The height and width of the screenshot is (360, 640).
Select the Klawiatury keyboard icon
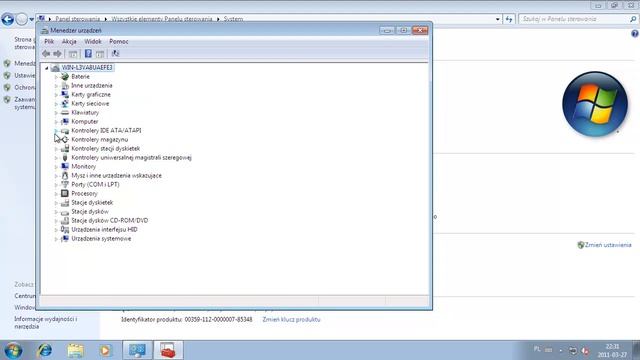[x=65, y=112]
